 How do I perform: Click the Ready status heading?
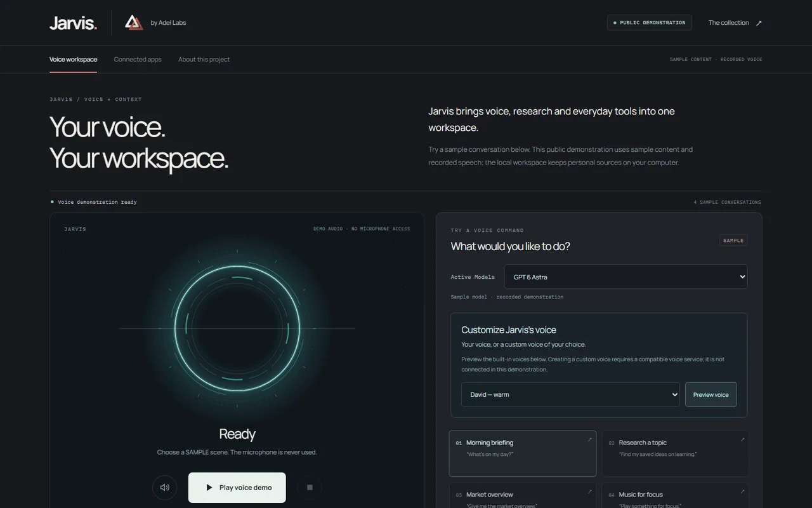[237, 434]
